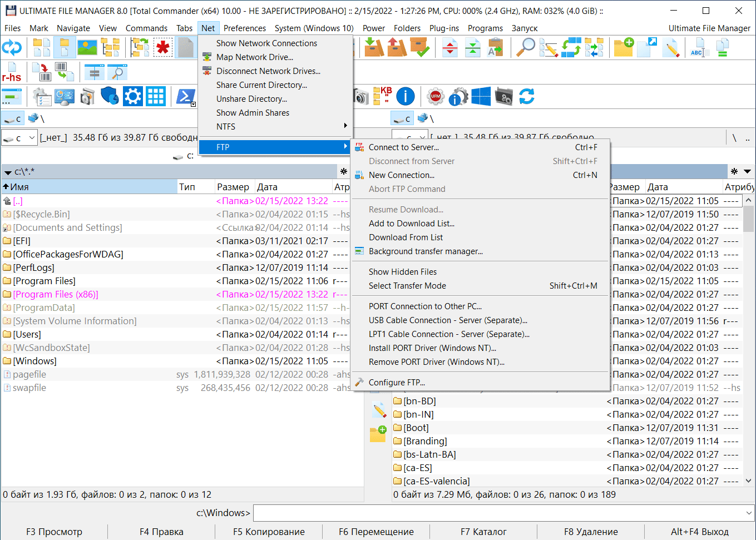Image resolution: width=756 pixels, height=540 pixels.
Task: Open the Plug-ins menu
Action: point(444,28)
